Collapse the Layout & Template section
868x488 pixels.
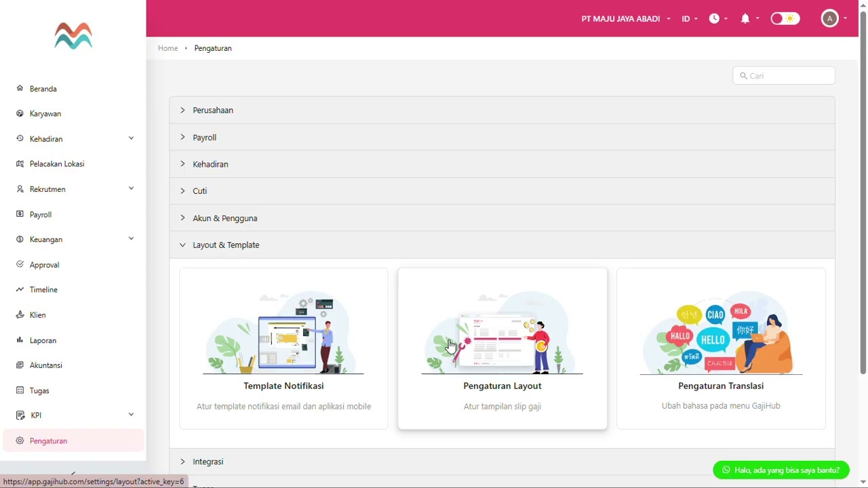pyautogui.click(x=502, y=245)
